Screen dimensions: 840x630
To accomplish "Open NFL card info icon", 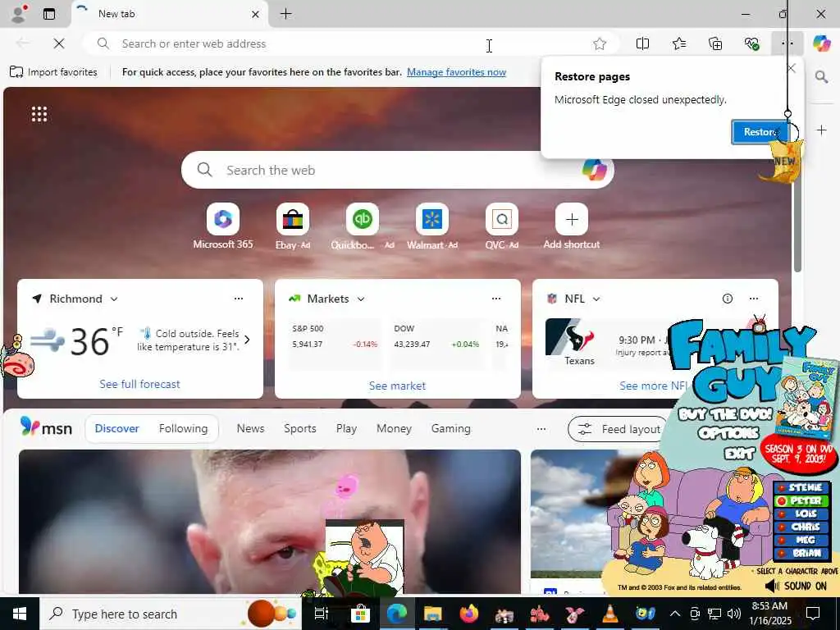I will (x=727, y=299).
